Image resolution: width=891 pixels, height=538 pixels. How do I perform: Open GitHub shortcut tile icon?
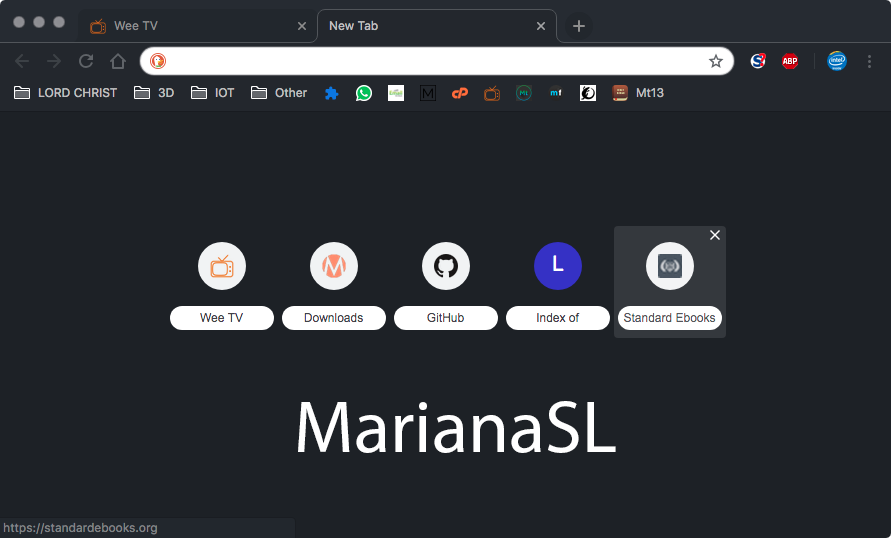click(x=446, y=266)
